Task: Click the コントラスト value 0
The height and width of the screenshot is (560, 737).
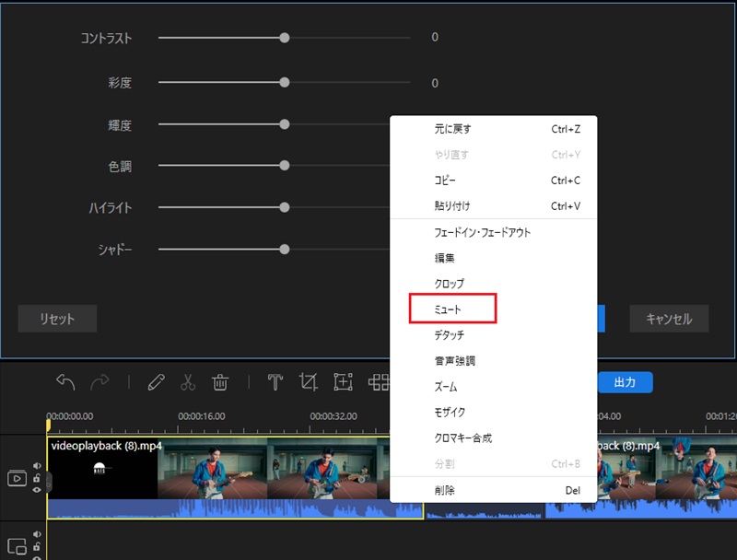Action: click(435, 37)
